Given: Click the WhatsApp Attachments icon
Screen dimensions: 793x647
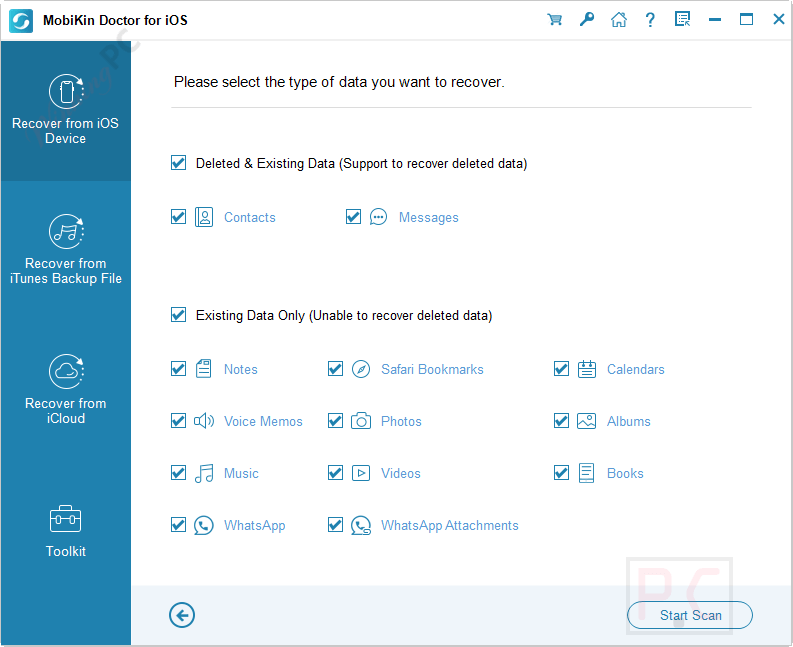Looking at the screenshot, I should click(x=361, y=526).
